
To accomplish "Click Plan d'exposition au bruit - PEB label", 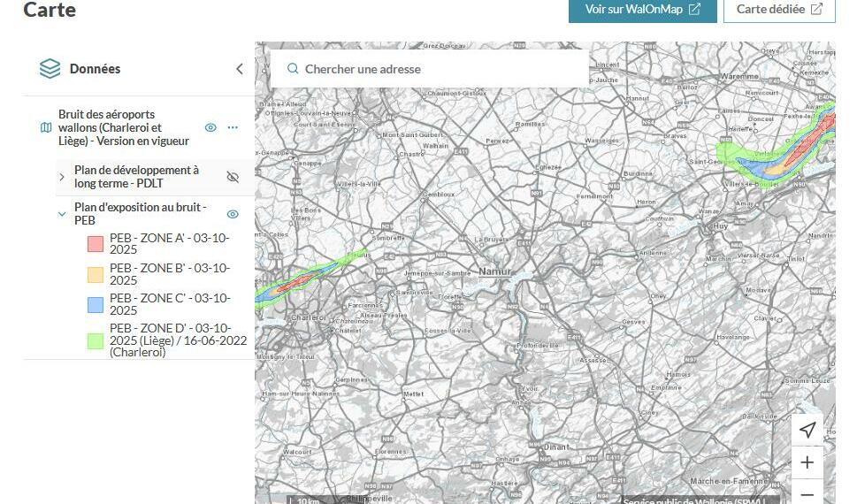I will coord(141,214).
